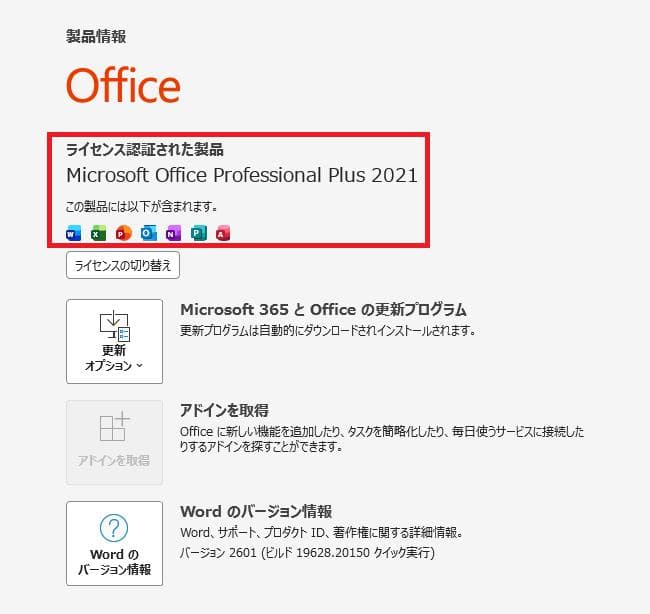This screenshot has width=650, height=614.
Task: Click the Office logo text
Action: (123, 85)
